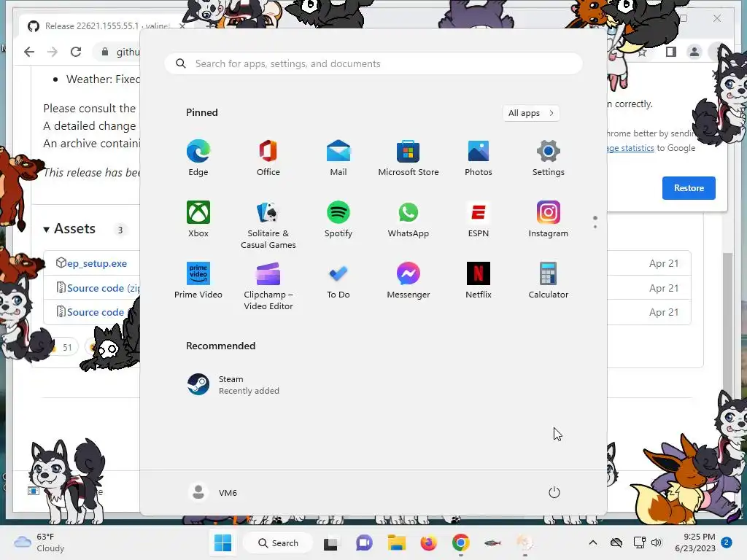Show hidden system tray icons
The width and height of the screenshot is (747, 560).
(x=592, y=542)
